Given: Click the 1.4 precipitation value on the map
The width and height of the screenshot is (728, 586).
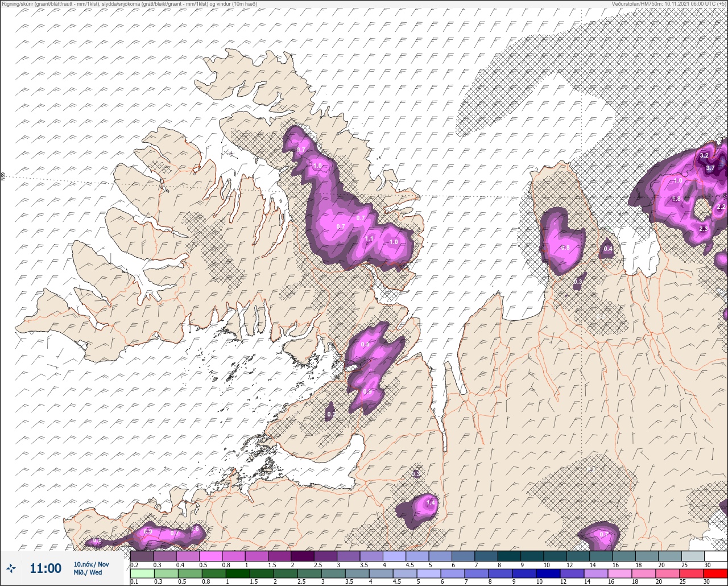Looking at the screenshot, I should (x=431, y=503).
